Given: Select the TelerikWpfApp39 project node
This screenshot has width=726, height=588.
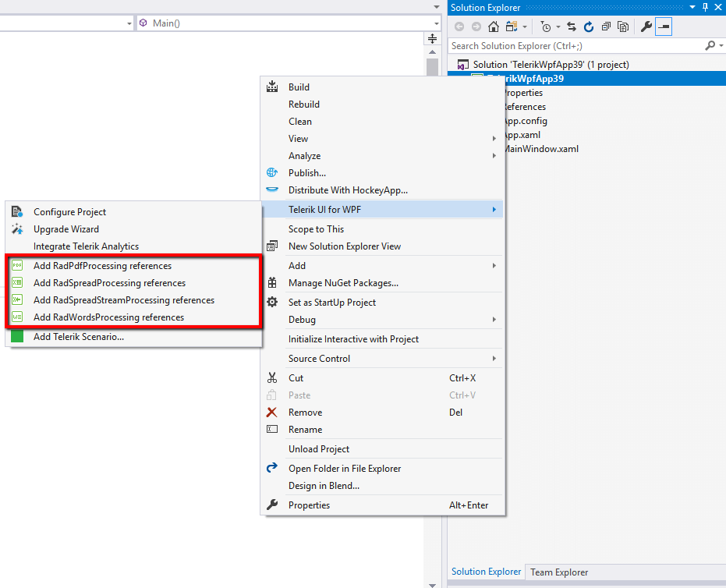Looking at the screenshot, I should (586, 79).
